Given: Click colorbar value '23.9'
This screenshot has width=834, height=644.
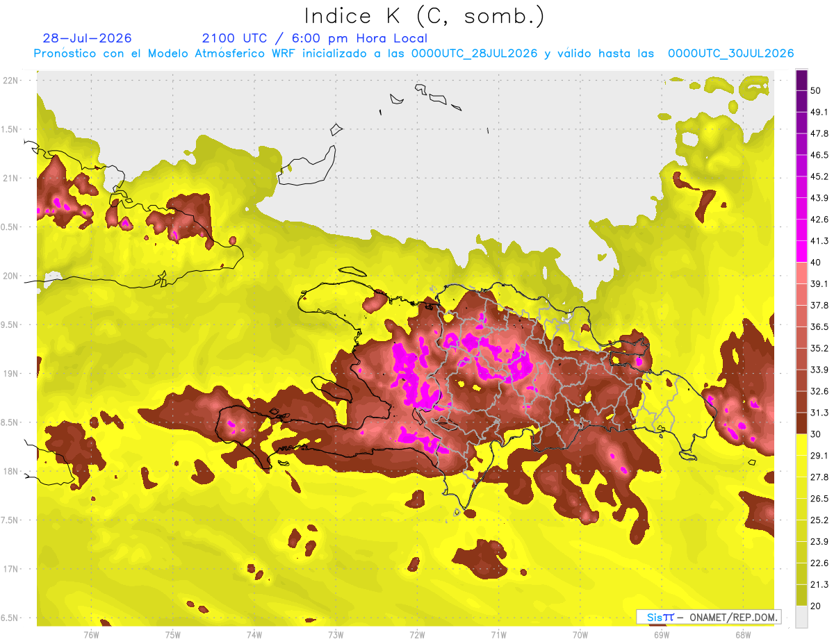Looking at the screenshot, I should tap(819, 541).
